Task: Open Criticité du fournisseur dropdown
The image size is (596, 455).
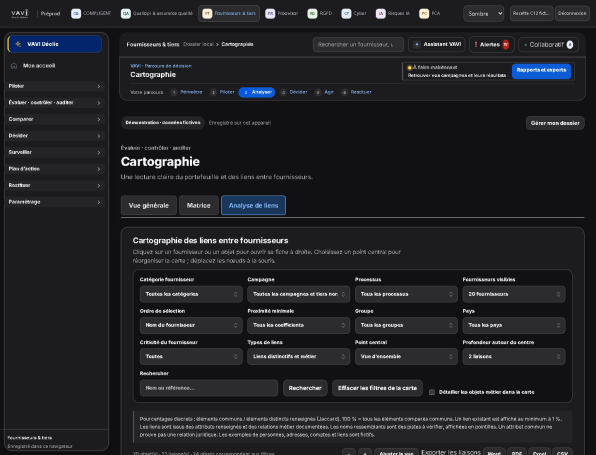Action: pos(191,357)
